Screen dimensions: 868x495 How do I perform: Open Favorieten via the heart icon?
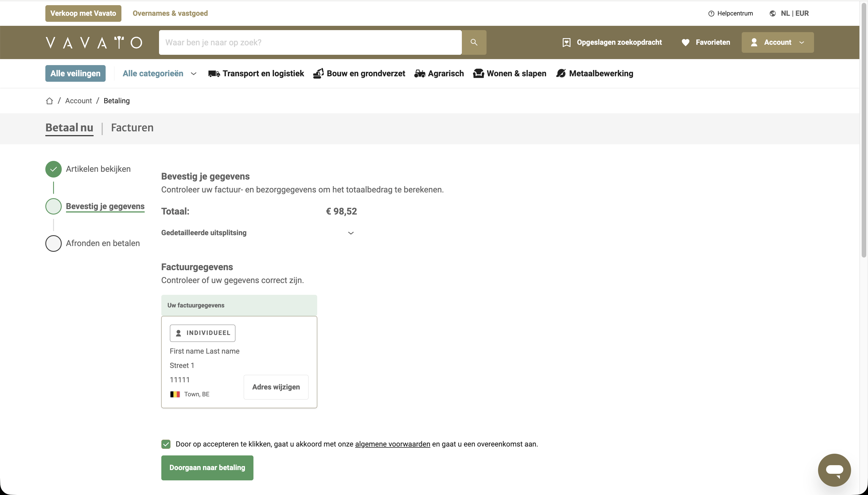coord(685,42)
